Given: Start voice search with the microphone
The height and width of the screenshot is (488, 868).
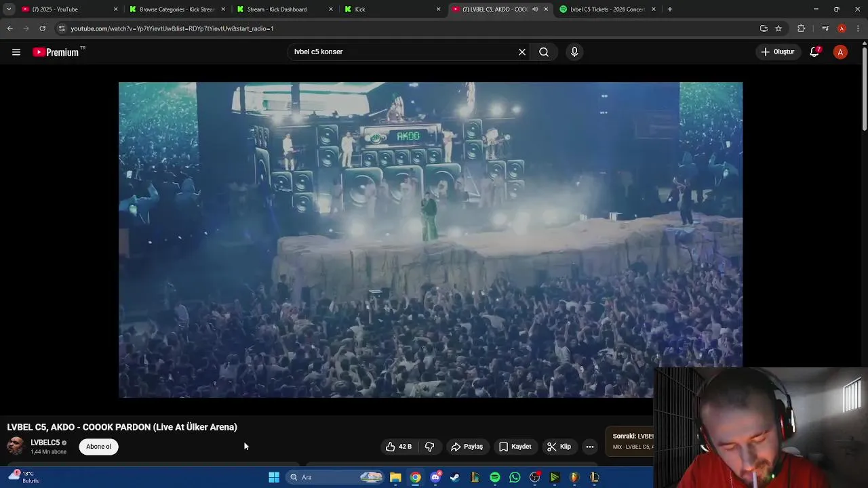Looking at the screenshot, I should pyautogui.click(x=574, y=52).
